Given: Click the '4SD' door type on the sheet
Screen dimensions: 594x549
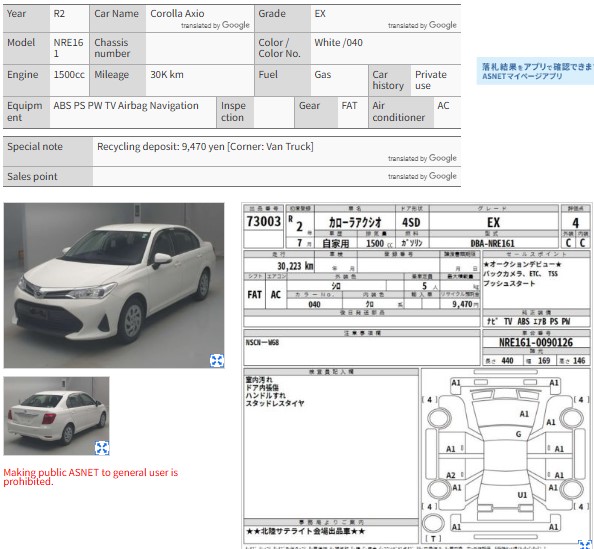Looking at the screenshot, I should point(411,222).
